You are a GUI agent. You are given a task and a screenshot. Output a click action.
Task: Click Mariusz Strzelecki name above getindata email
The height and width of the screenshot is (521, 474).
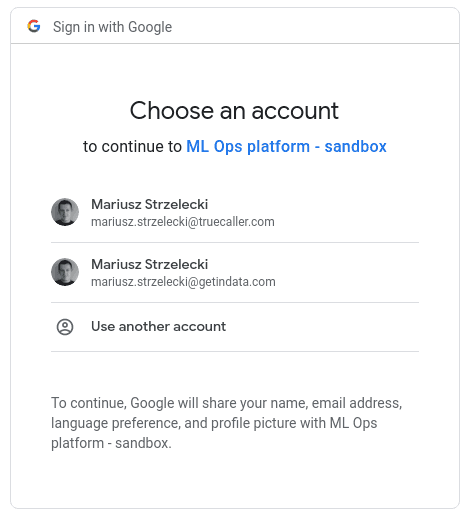(x=150, y=264)
